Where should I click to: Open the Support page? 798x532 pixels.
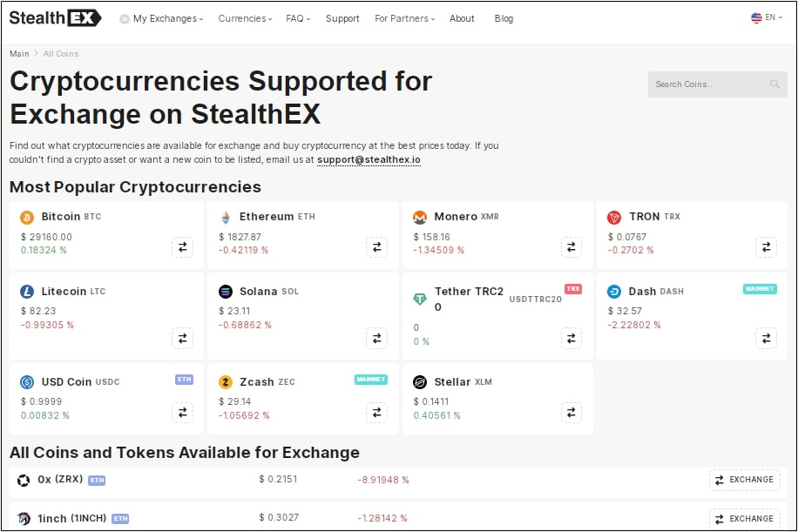pos(342,18)
